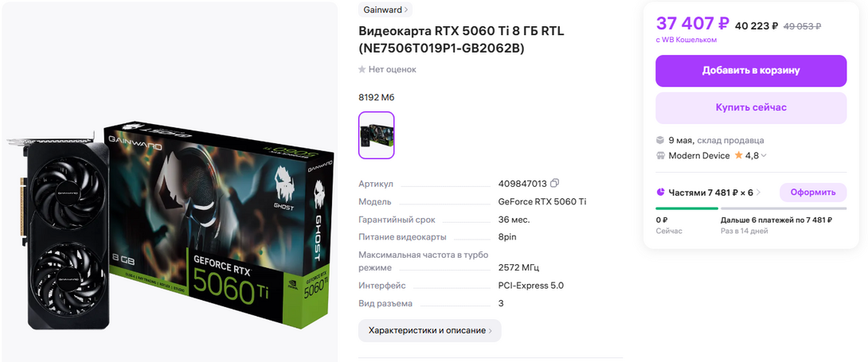Click Оформить for installment payment
Screen dimensions: 868x362
tap(813, 193)
